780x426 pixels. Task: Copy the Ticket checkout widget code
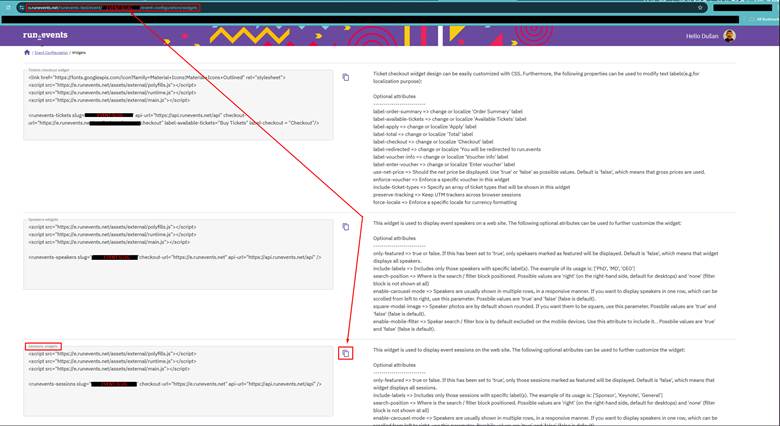point(345,77)
